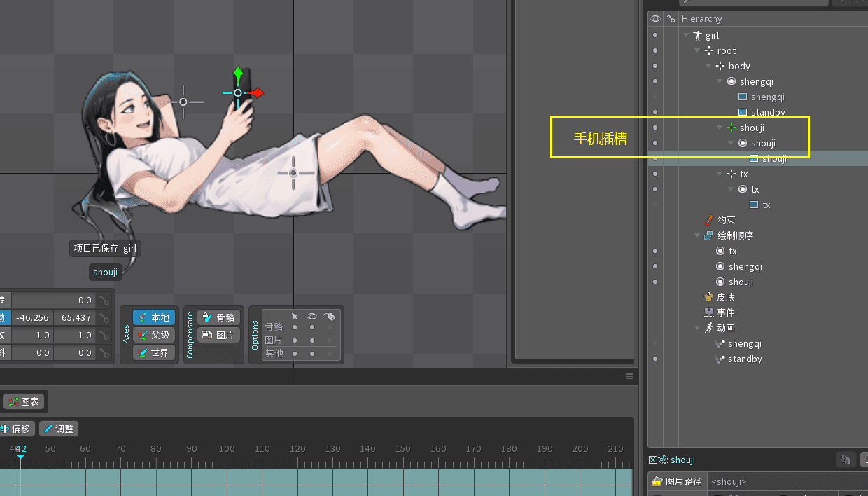Click the timeline ruler at frame 100

pos(227,448)
